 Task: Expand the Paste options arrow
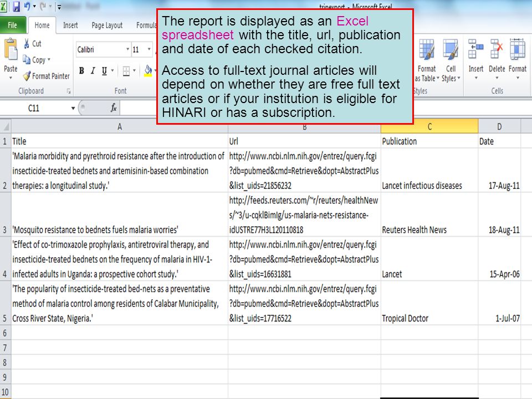pos(11,78)
